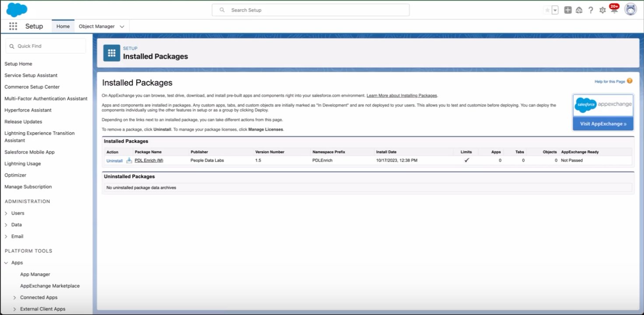This screenshot has height=315, width=644.
Task: Open Salesforce Mobile App
Action: pos(29,152)
